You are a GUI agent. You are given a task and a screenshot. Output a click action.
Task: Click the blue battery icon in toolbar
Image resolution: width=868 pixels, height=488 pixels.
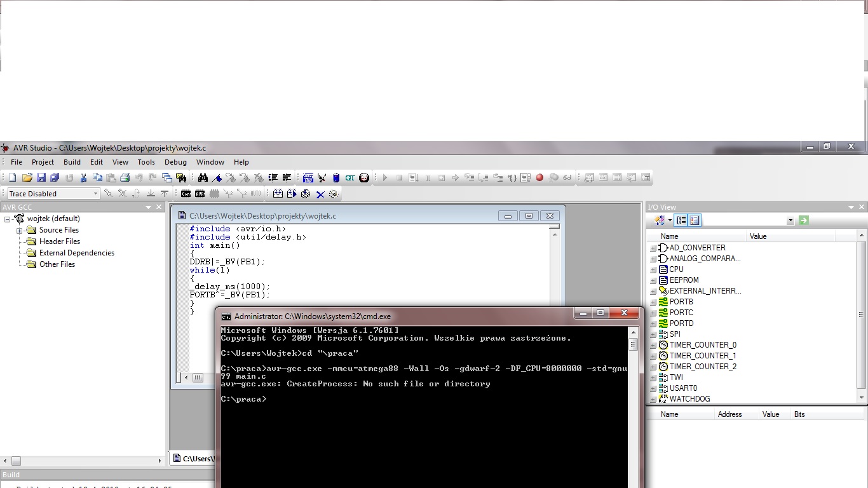pyautogui.click(x=336, y=178)
